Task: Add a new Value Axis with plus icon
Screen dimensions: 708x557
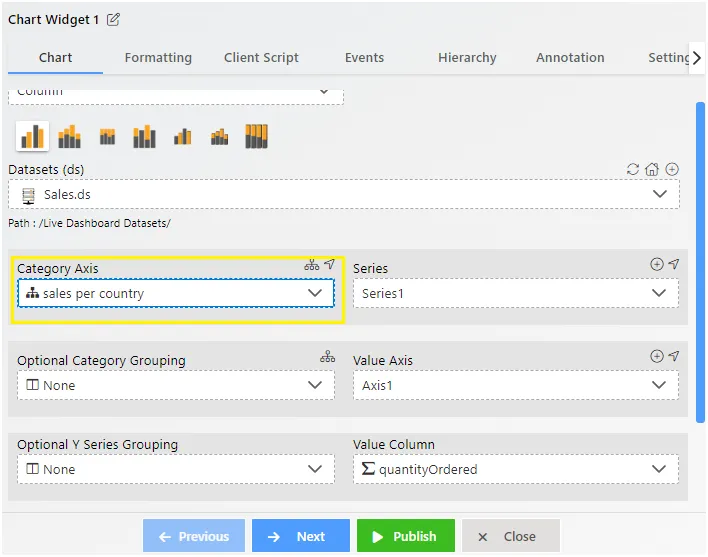Action: [657, 356]
